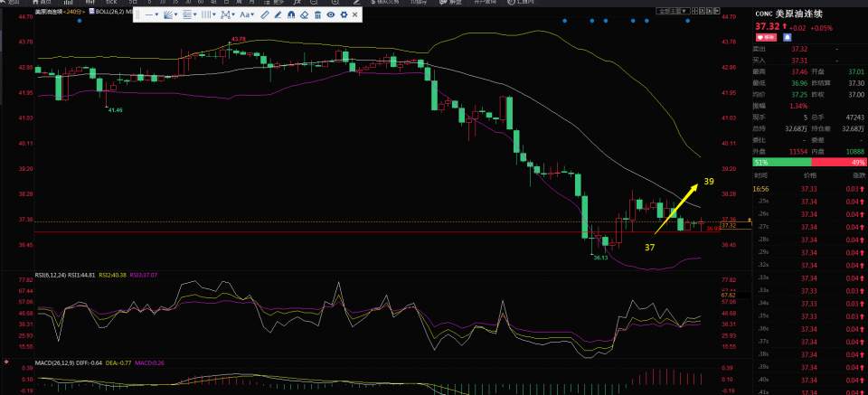Click the 16:56 time entry in the trade list
This screenshot has width=868, height=395.
(760, 189)
